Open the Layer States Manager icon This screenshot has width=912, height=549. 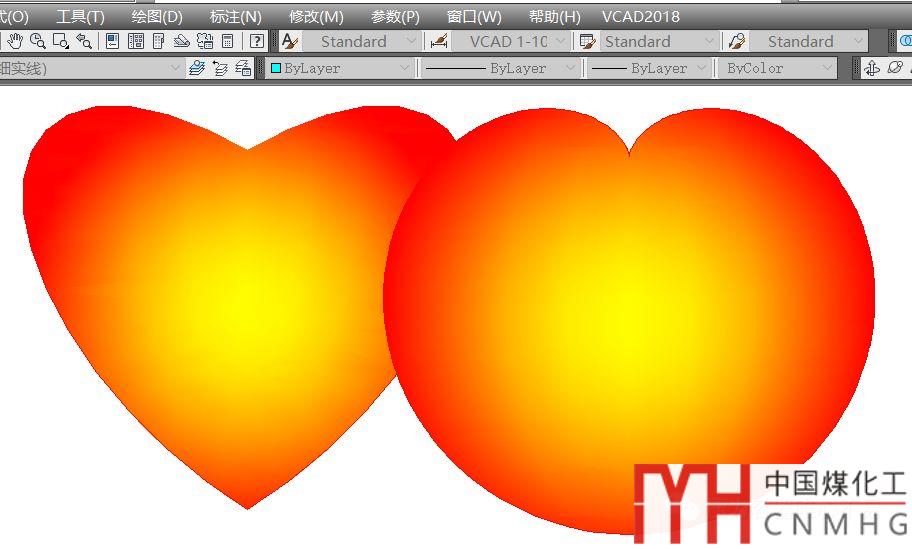point(243,68)
